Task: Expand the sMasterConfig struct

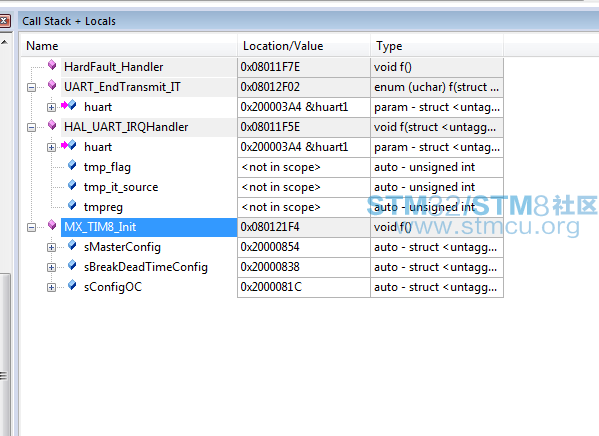Action: [x=52, y=248]
